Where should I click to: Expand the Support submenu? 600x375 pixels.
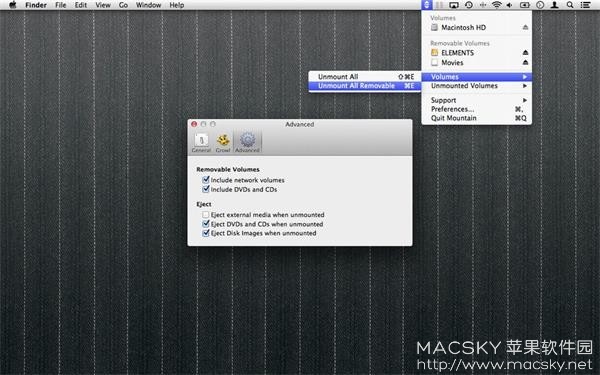(x=476, y=100)
